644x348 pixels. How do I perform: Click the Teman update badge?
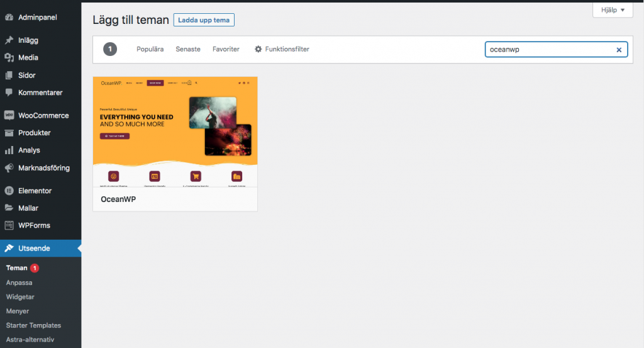35,268
